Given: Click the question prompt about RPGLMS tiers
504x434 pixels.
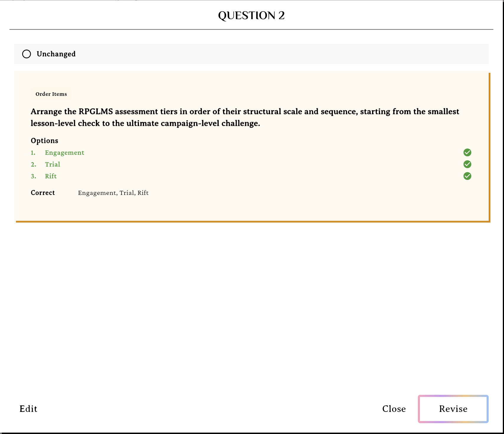Looking at the screenshot, I should click(245, 117).
